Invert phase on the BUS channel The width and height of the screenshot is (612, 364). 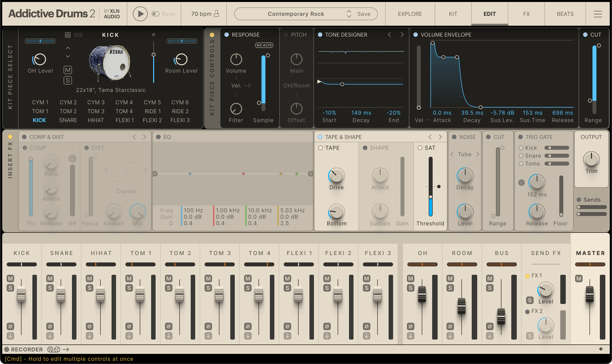click(490, 326)
